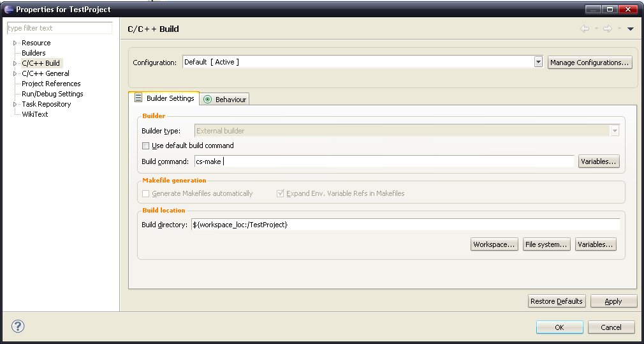Expand the Task Repository tree node

click(15, 104)
